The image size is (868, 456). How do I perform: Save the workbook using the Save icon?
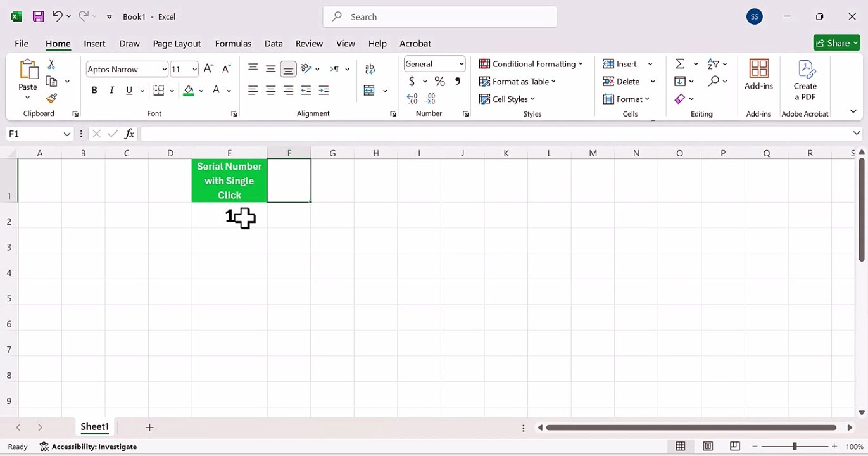pos(38,16)
